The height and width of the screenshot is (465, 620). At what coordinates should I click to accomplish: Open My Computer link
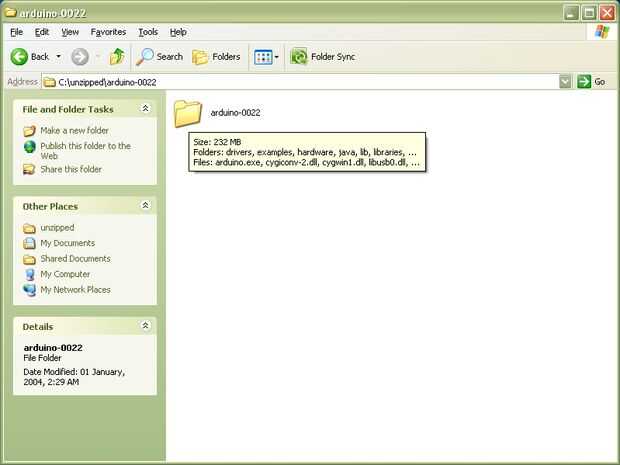tap(65, 274)
